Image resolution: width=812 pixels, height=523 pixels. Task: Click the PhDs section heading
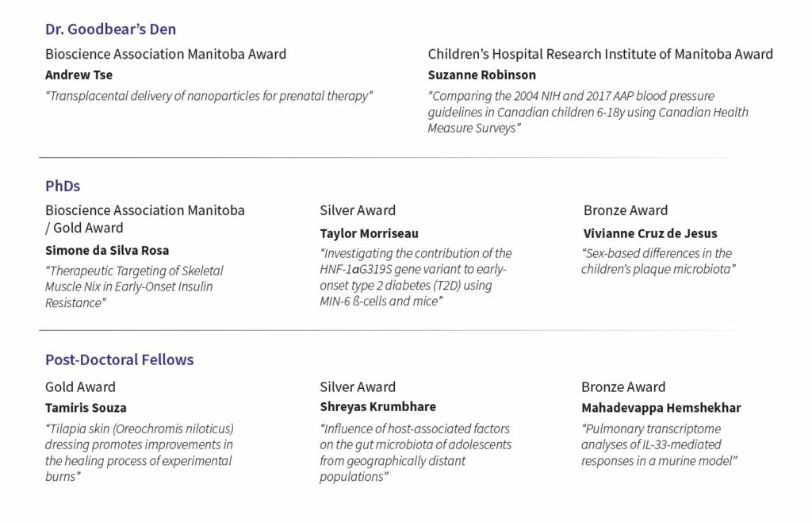pyautogui.click(x=63, y=187)
